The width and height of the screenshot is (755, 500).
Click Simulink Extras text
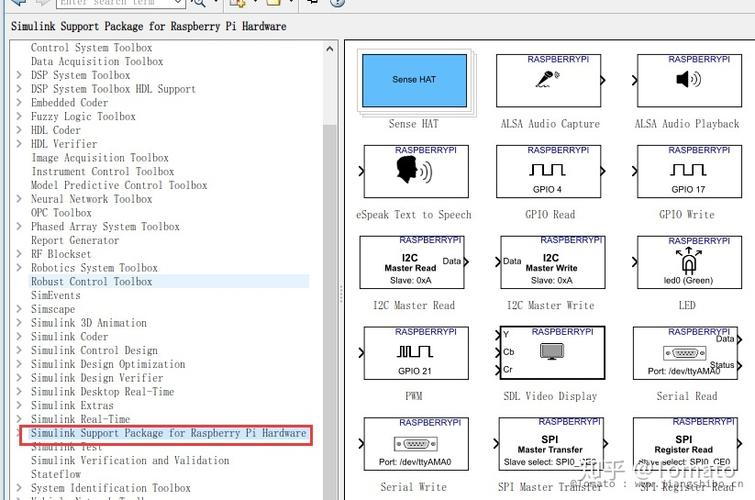click(72, 406)
